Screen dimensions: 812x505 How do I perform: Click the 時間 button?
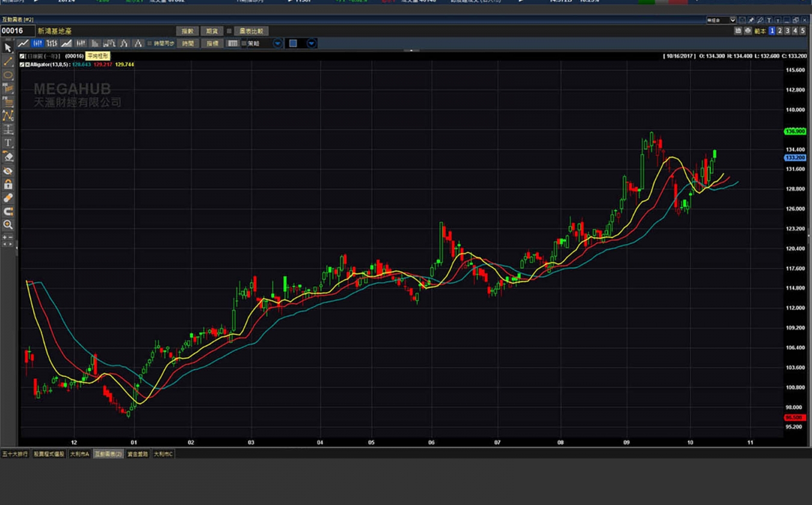(188, 43)
